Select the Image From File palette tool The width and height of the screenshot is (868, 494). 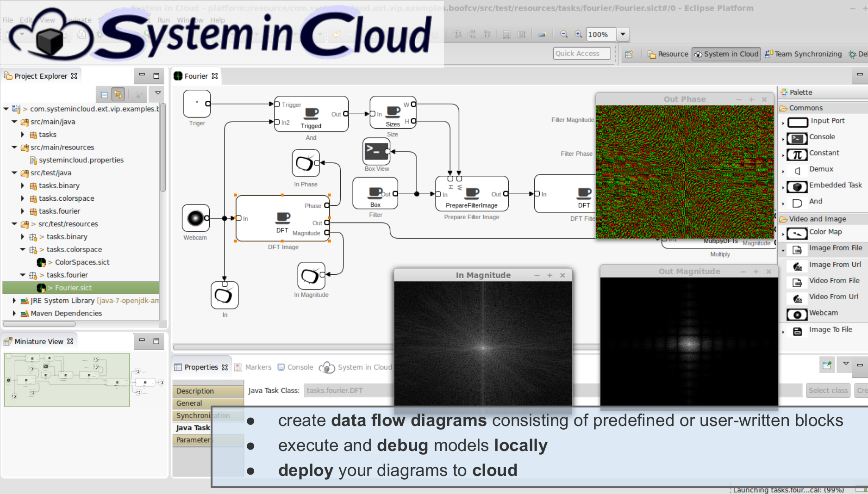click(x=825, y=249)
